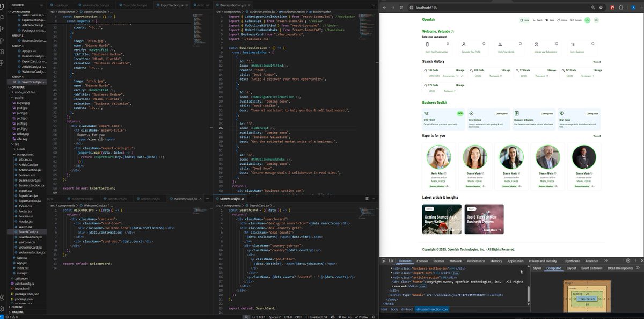
Task: Bookmark the page with the star icon
Action: click(x=601, y=8)
